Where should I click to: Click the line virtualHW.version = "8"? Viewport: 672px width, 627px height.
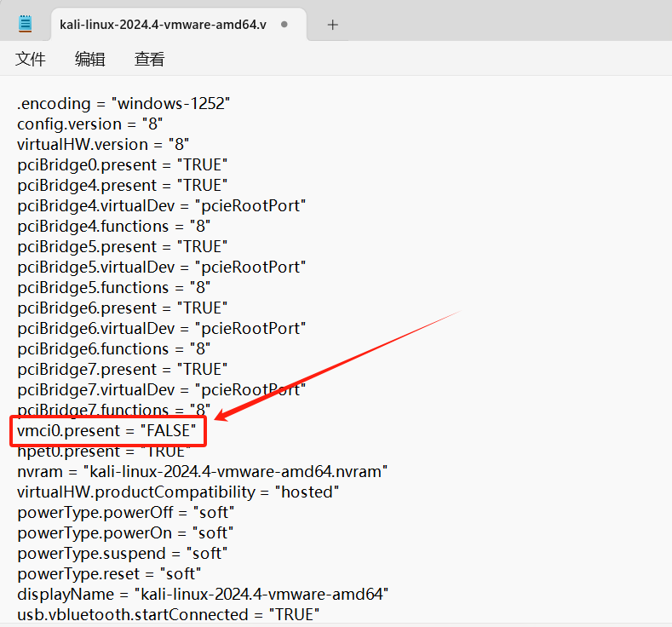tap(103, 145)
